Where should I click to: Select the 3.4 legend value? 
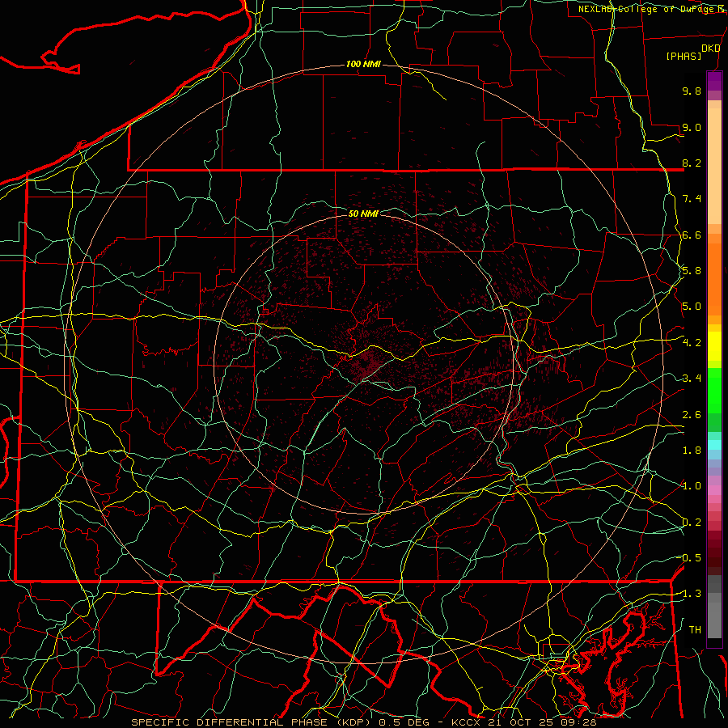(x=692, y=379)
